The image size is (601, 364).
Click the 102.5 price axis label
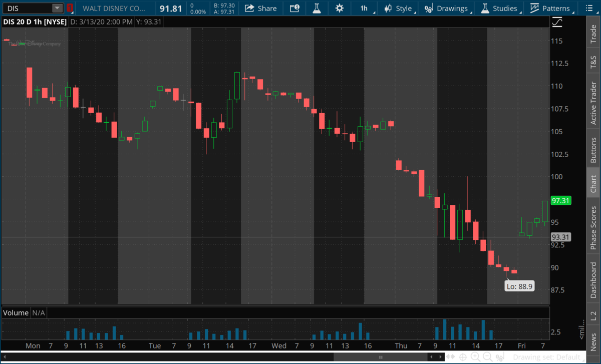560,154
